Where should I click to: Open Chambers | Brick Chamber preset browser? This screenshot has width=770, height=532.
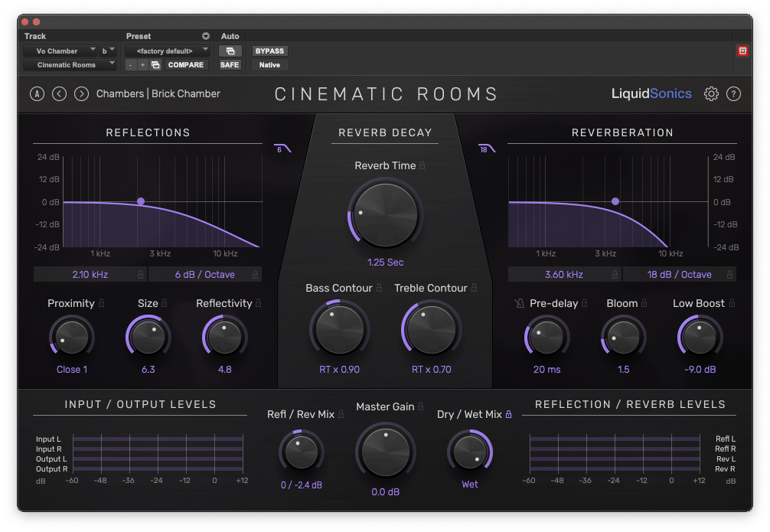click(x=158, y=94)
